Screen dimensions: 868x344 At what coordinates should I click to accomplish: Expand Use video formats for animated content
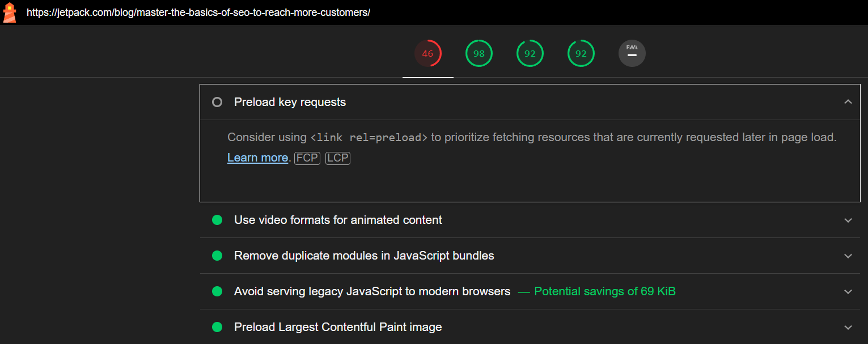(848, 220)
